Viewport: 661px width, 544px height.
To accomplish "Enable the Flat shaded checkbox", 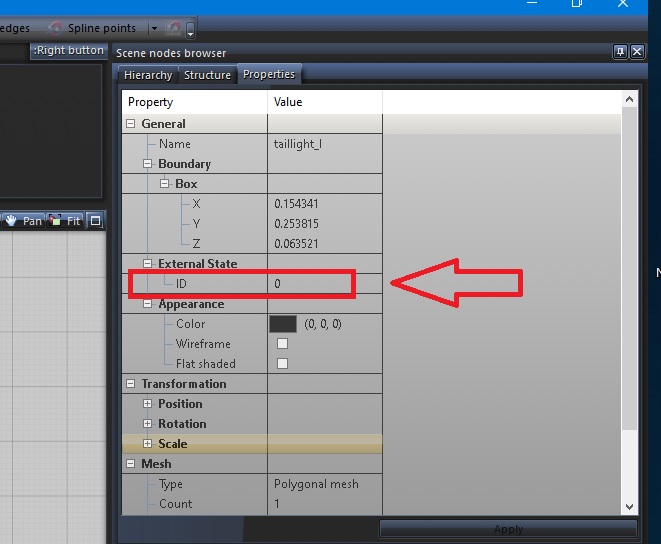I will pyautogui.click(x=282, y=364).
